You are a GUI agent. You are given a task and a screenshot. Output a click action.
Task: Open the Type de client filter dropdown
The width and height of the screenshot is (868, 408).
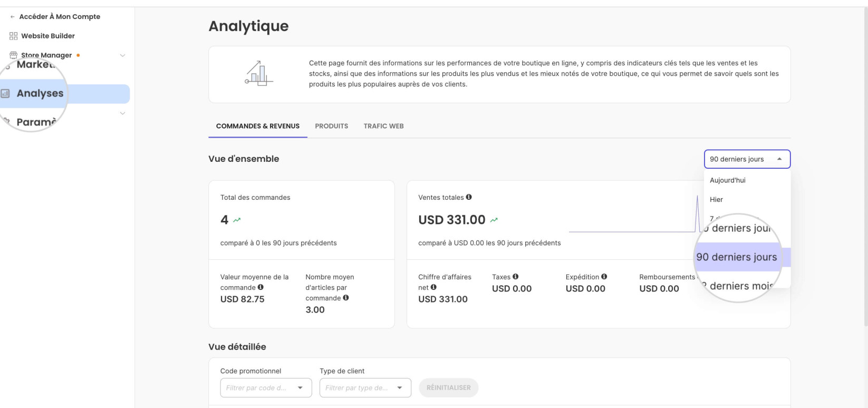point(365,387)
